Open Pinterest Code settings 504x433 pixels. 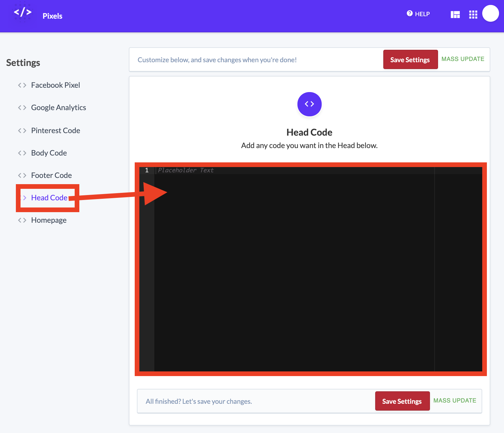point(55,131)
